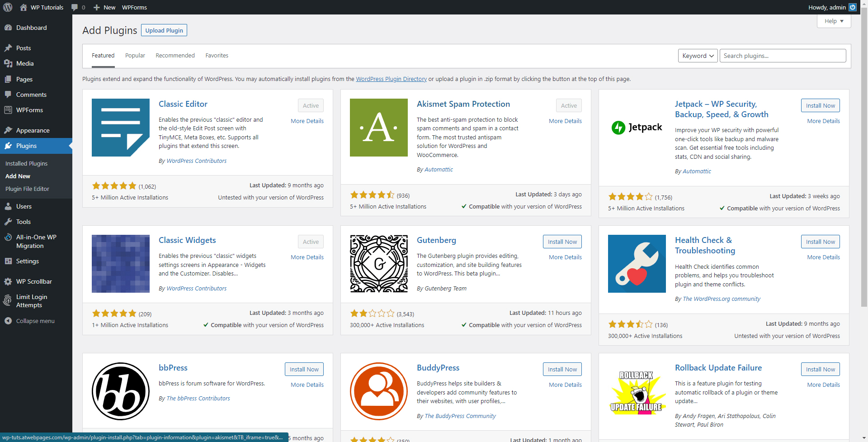Screen dimensions: 868x442
Task: Open the WordPress Plugin Directory link
Action: (x=391, y=79)
